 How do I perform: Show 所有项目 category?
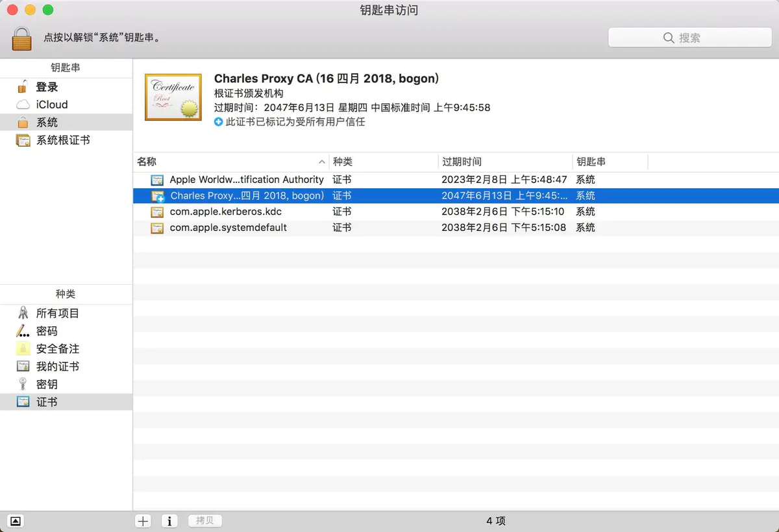(x=66, y=313)
